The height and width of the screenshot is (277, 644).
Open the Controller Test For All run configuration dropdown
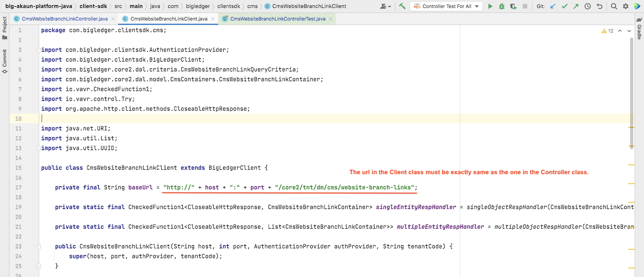pyautogui.click(x=446, y=6)
